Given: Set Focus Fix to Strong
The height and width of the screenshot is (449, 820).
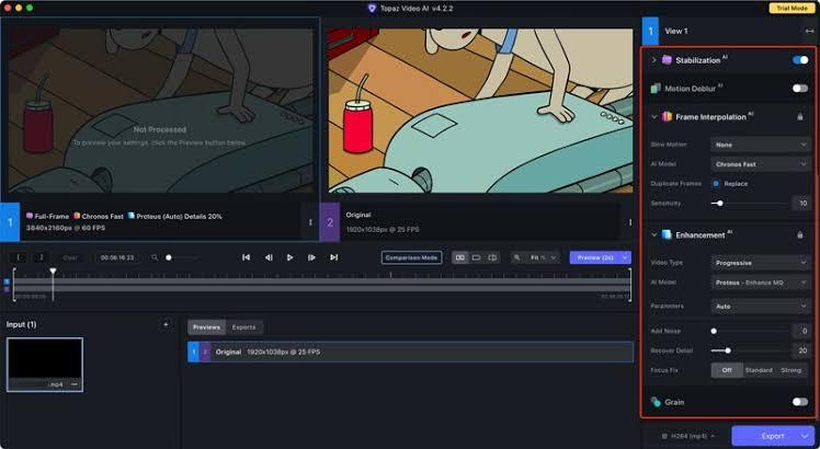Looking at the screenshot, I should click(x=791, y=370).
